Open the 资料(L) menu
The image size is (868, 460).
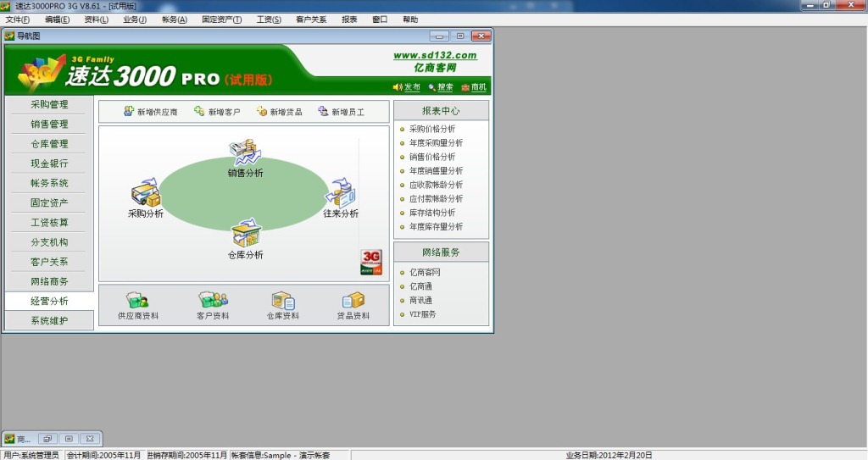pos(97,19)
